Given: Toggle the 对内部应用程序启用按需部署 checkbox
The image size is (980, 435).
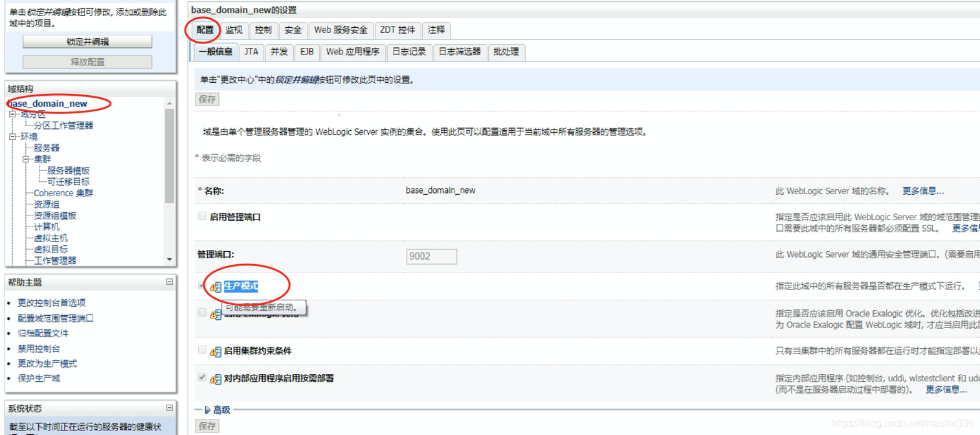Looking at the screenshot, I should pyautogui.click(x=202, y=377).
